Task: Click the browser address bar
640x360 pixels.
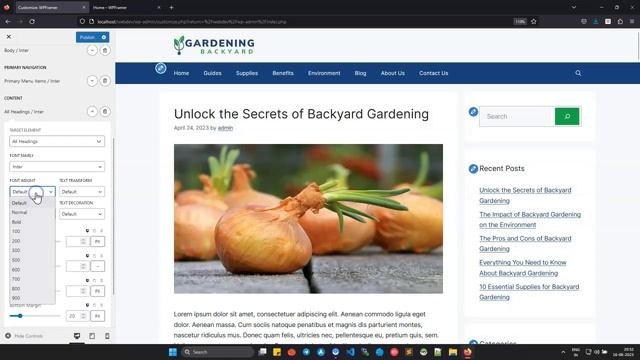Action: (302, 22)
